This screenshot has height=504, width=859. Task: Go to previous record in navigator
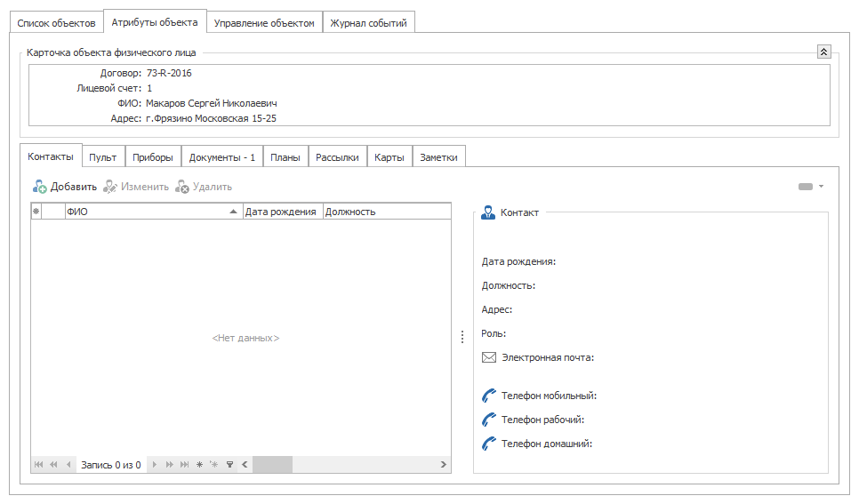tap(68, 465)
